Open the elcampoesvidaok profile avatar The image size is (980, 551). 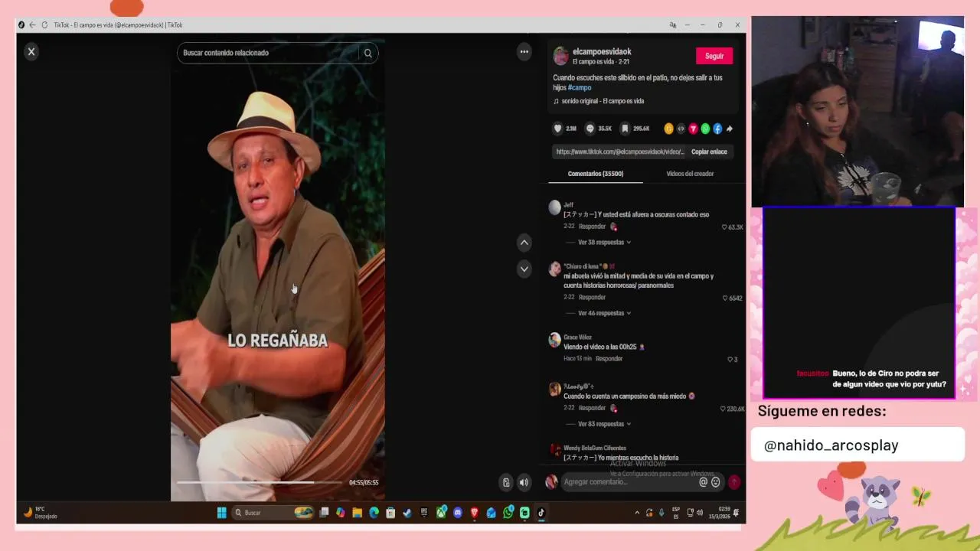561,56
